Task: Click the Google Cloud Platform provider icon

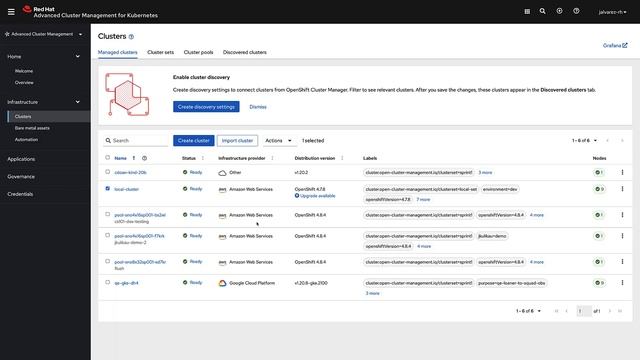Action: pyautogui.click(x=222, y=283)
